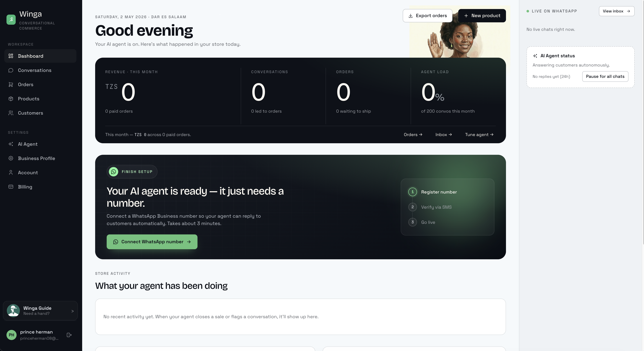Viewport: 644px width, 351px height.
Task: Click View inbox button
Action: point(616,11)
